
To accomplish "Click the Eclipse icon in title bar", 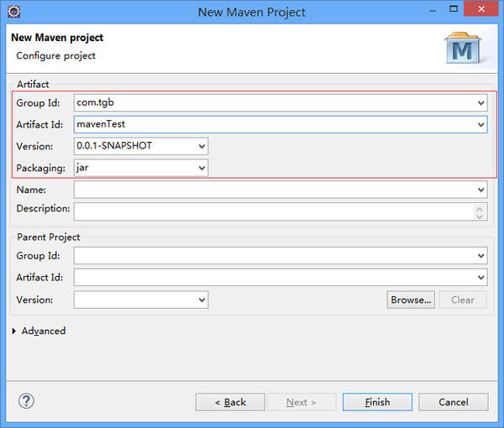I will [x=13, y=12].
